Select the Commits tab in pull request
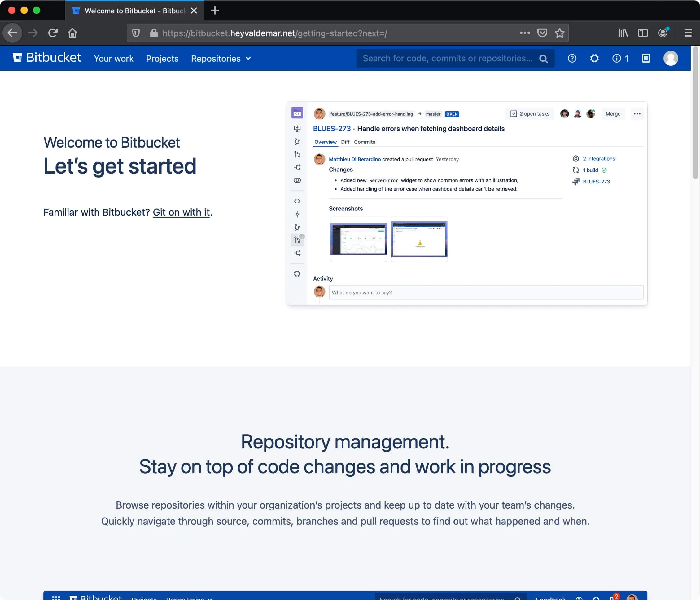 (x=365, y=142)
